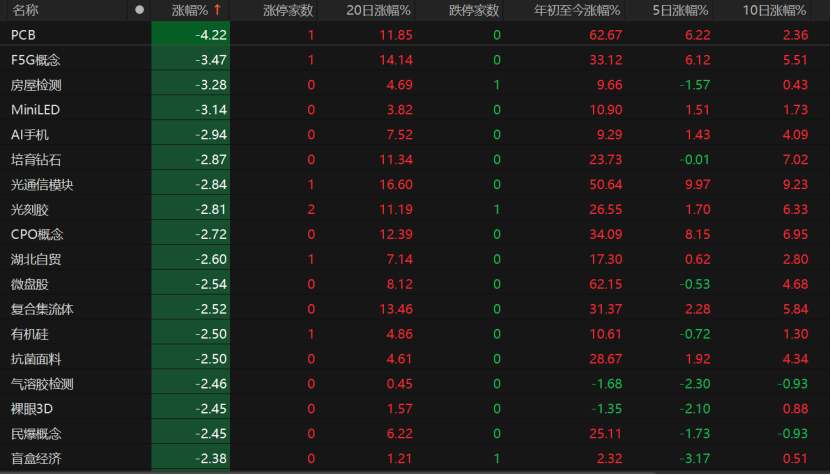Click the orange sort arrow beside 涨幅%
831x475 pixels.
pyautogui.click(x=217, y=10)
